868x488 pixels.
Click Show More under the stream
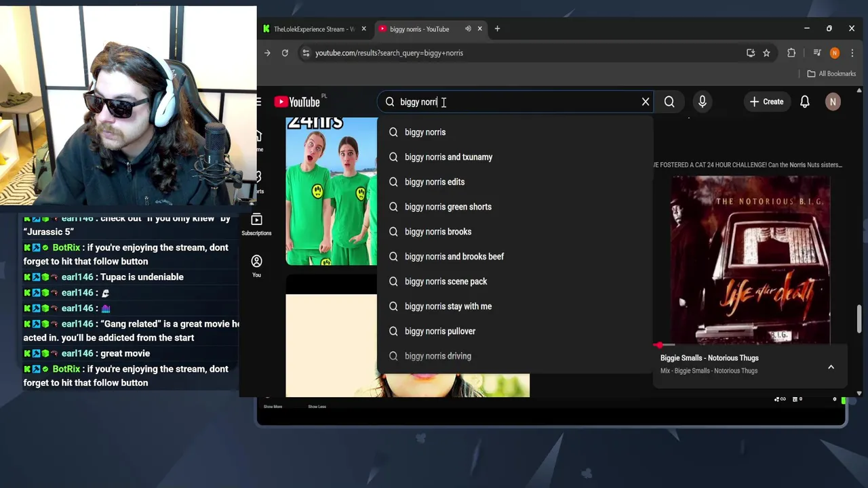click(273, 407)
